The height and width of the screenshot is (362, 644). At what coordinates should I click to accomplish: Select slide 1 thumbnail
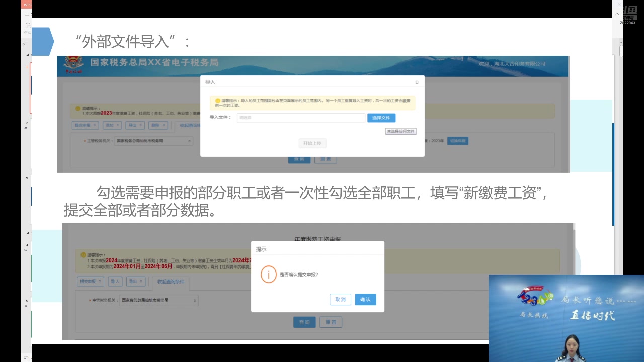coord(30,88)
